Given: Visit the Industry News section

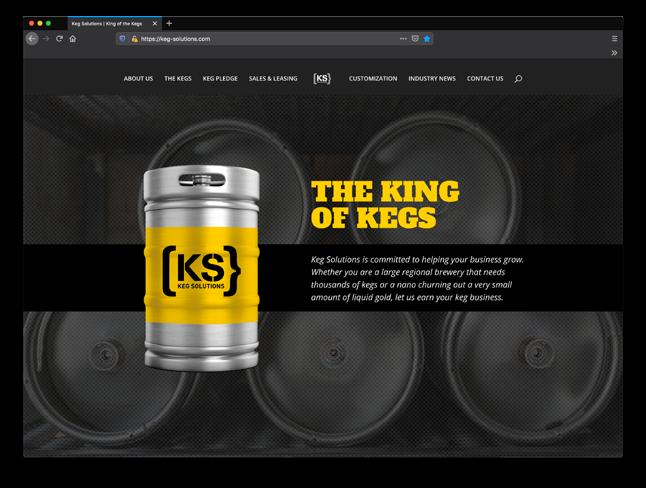Looking at the screenshot, I should (x=432, y=78).
